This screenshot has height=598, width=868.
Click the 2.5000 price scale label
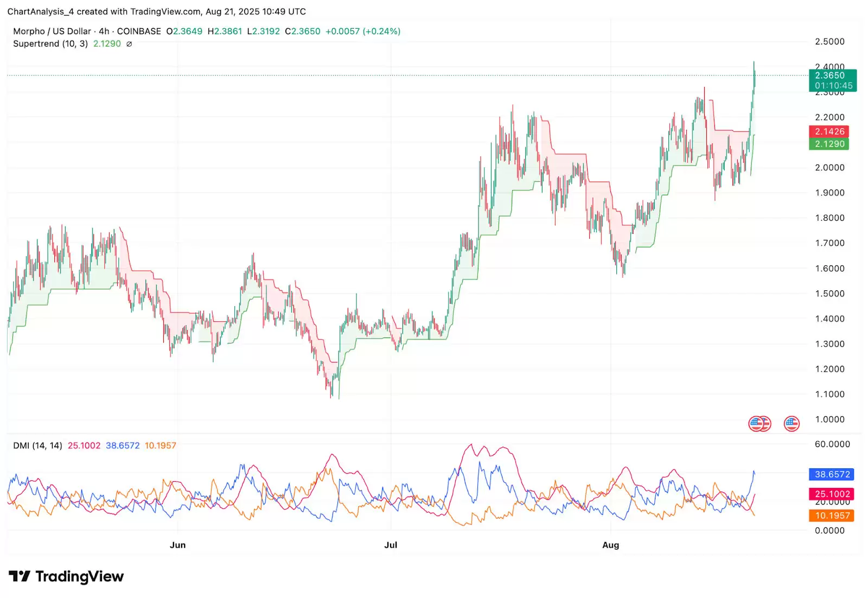click(x=829, y=42)
